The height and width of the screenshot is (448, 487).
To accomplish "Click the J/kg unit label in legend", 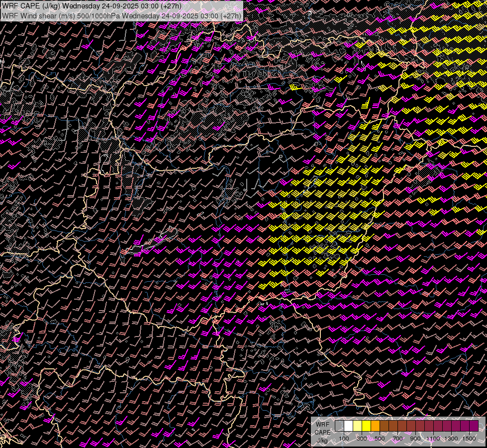I will [322, 440].
